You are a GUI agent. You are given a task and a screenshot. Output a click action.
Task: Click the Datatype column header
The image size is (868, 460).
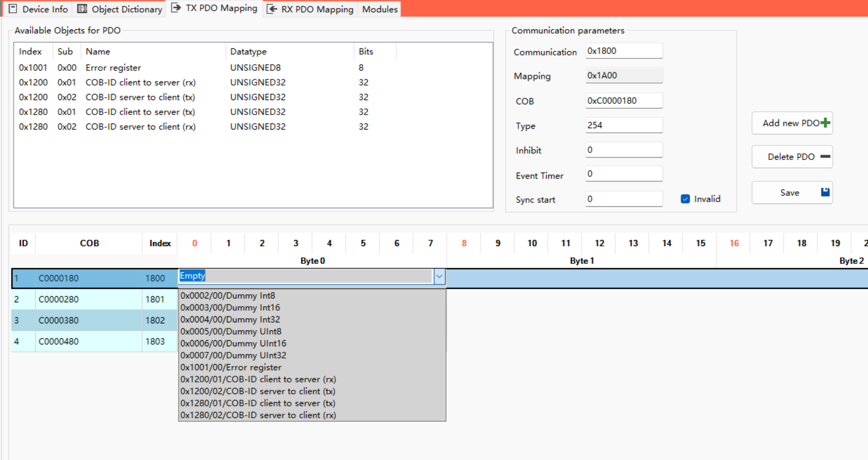click(290, 51)
